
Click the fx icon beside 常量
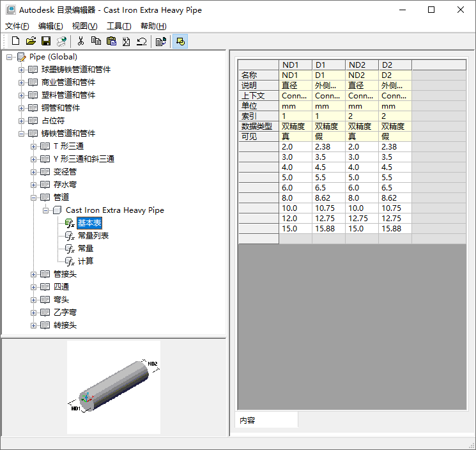coord(70,249)
